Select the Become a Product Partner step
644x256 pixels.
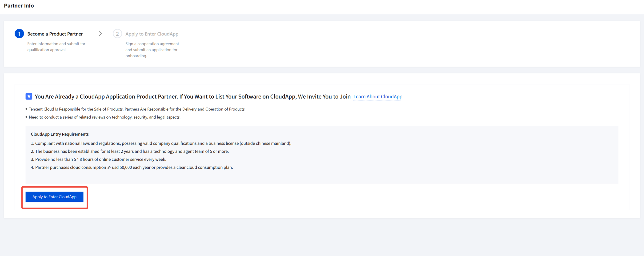pos(55,34)
